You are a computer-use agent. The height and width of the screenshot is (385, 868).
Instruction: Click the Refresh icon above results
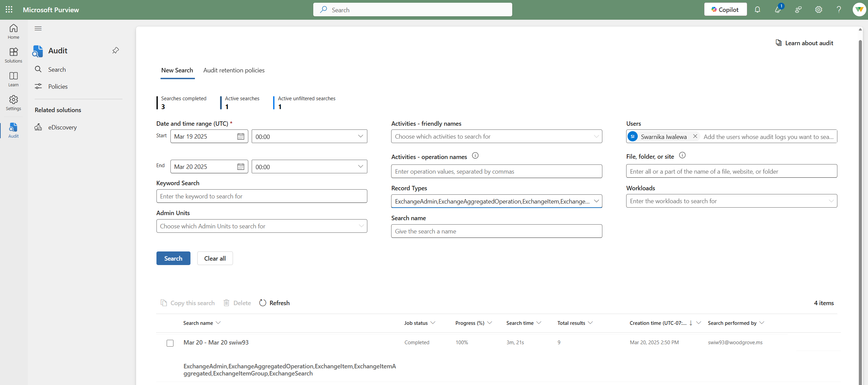tap(263, 303)
